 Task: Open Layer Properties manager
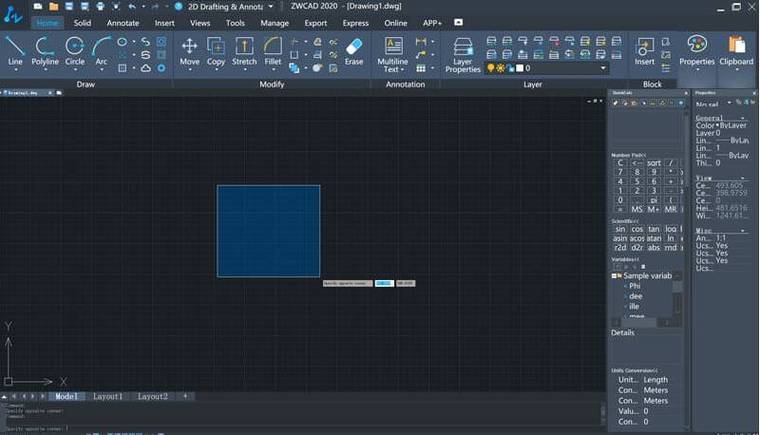pyautogui.click(x=462, y=55)
